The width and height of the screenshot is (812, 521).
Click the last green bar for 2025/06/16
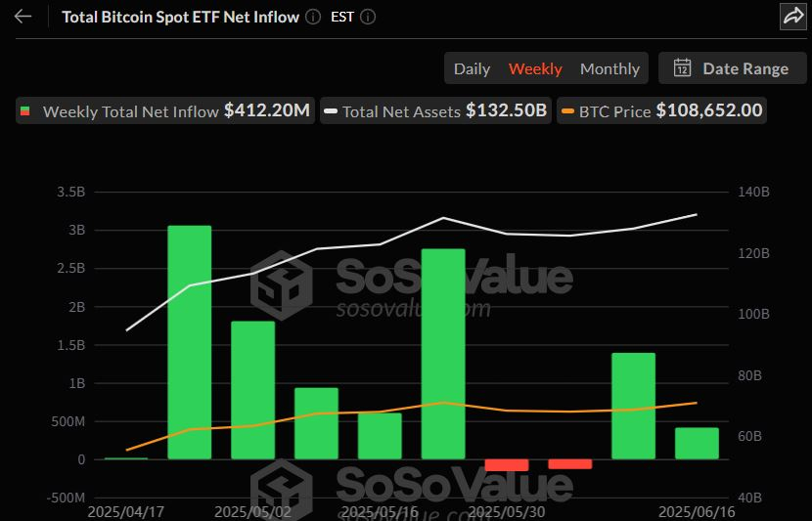pos(697,443)
